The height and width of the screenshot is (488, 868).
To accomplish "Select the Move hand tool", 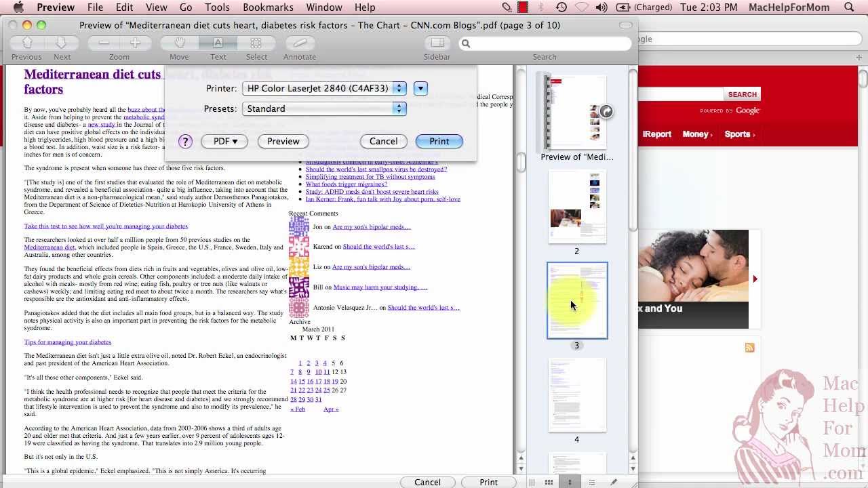I will coord(180,43).
